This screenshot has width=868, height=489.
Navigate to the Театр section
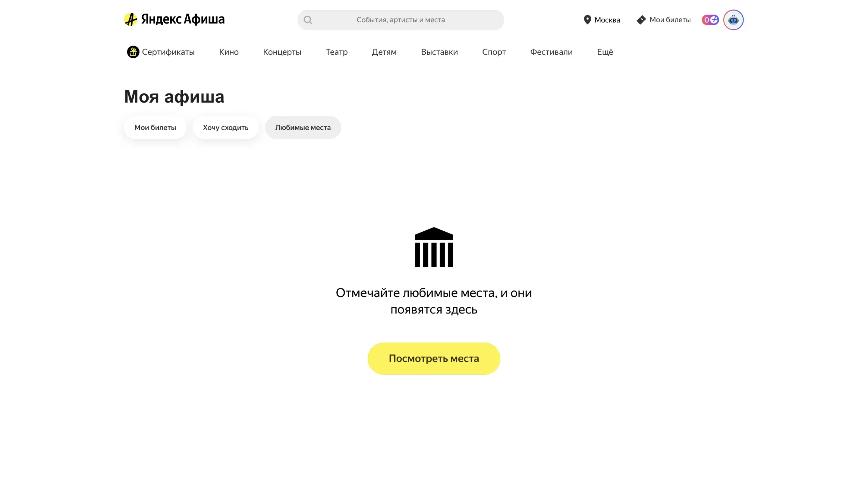[336, 52]
